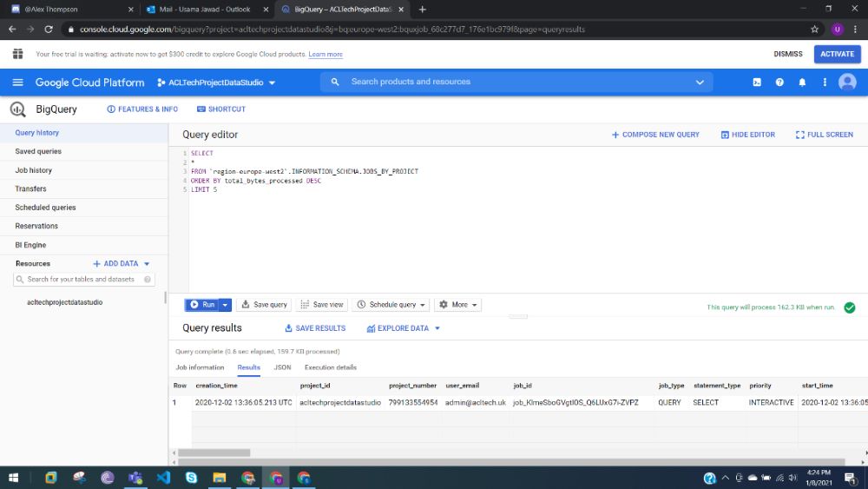Open Chrome profile avatar U
Screen dimensions: 868x489
[837, 30]
